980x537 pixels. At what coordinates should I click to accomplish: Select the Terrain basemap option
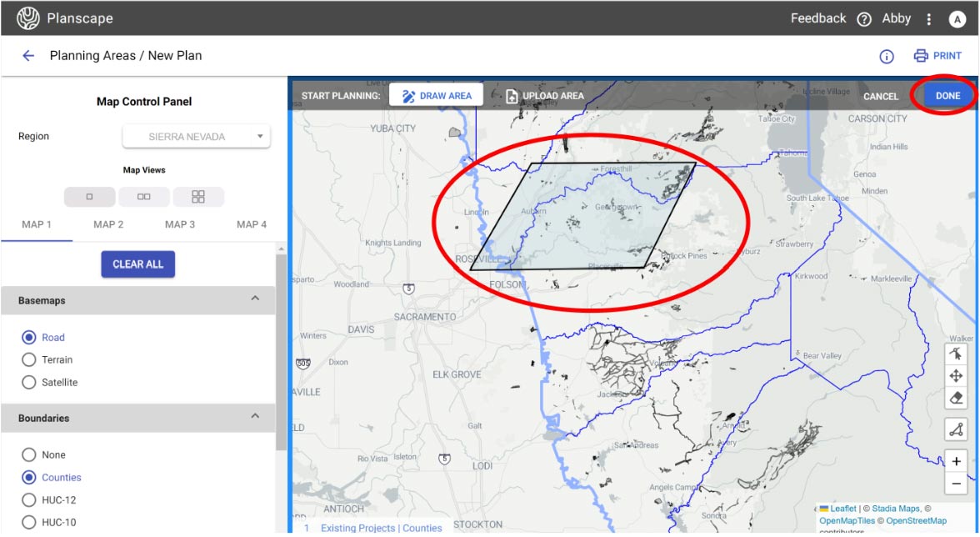click(29, 360)
